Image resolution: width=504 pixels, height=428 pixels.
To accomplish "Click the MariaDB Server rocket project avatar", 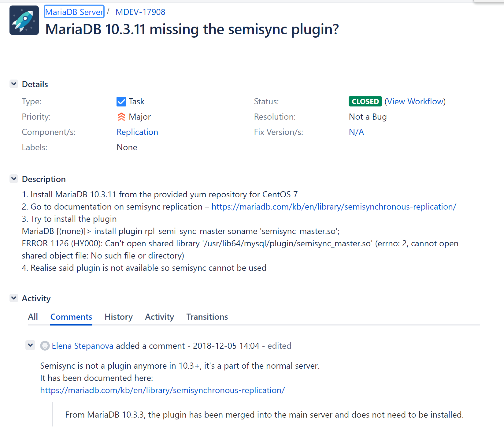I will coord(24,20).
